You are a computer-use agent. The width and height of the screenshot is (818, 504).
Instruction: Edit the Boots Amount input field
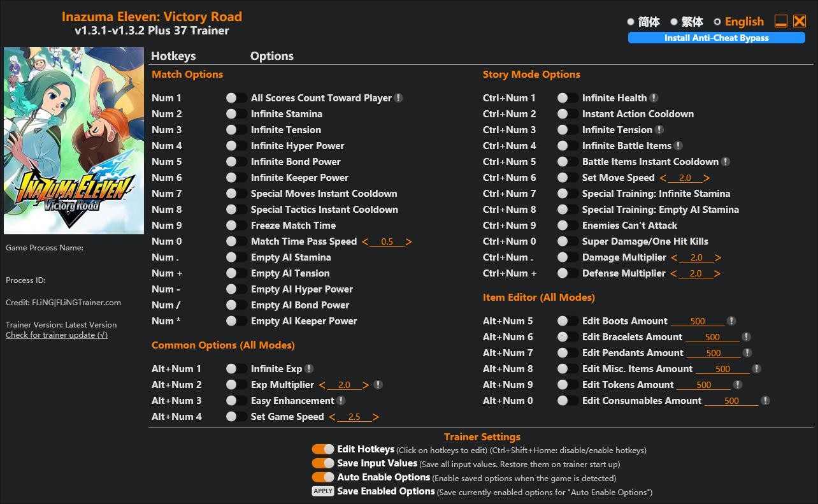(698, 322)
